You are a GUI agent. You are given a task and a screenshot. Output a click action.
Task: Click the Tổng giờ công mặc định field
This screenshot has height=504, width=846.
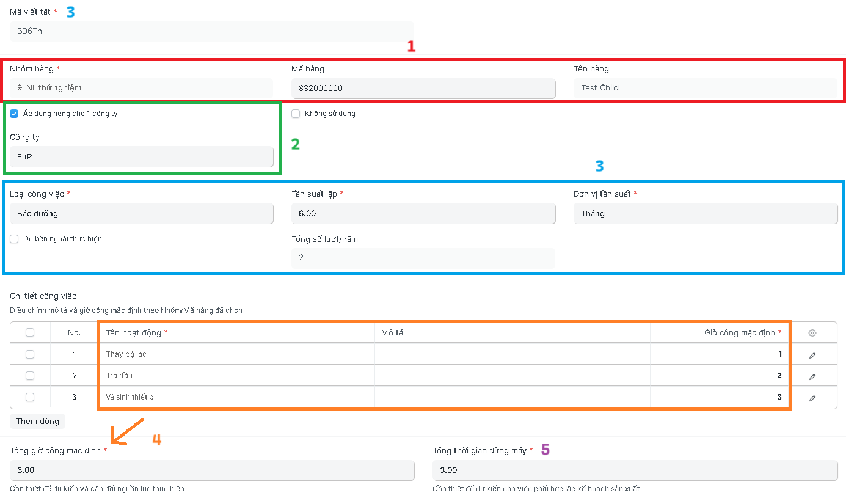pyautogui.click(x=211, y=470)
